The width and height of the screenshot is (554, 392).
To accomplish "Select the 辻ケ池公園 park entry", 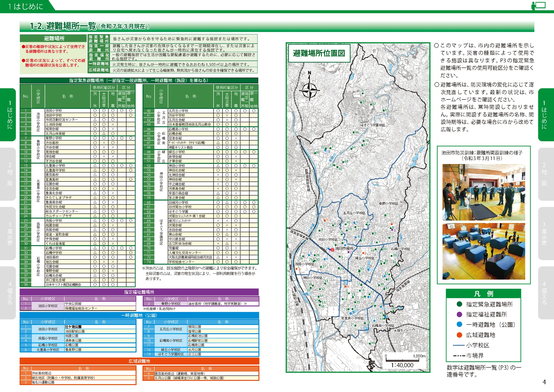I will click(x=73, y=327).
